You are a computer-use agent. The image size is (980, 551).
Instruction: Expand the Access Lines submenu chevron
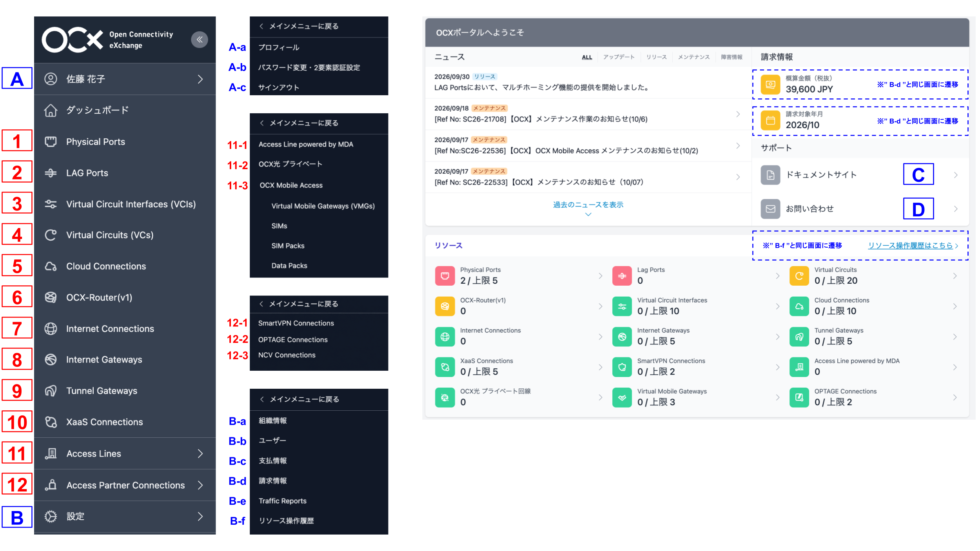200,453
